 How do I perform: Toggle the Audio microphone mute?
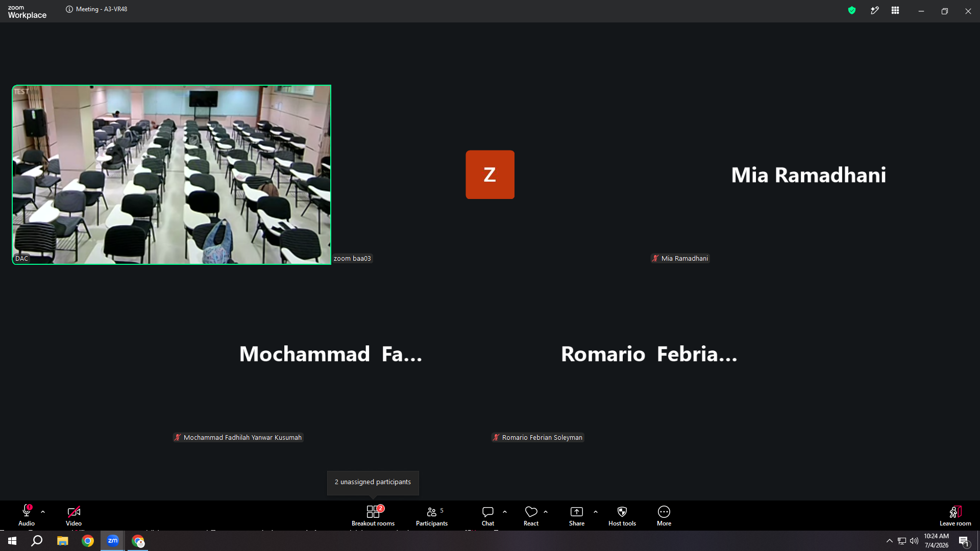pyautogui.click(x=27, y=515)
